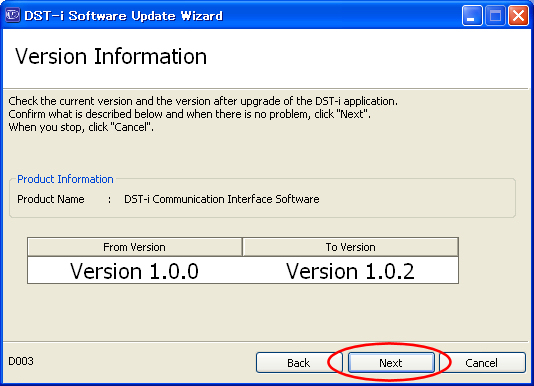Click the Version 1.0.0 cell

click(x=135, y=271)
